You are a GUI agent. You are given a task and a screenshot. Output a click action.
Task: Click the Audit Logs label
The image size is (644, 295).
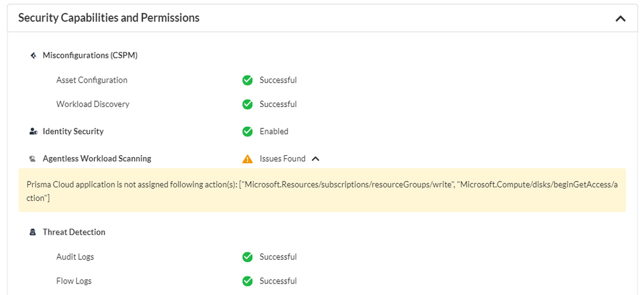coord(75,257)
